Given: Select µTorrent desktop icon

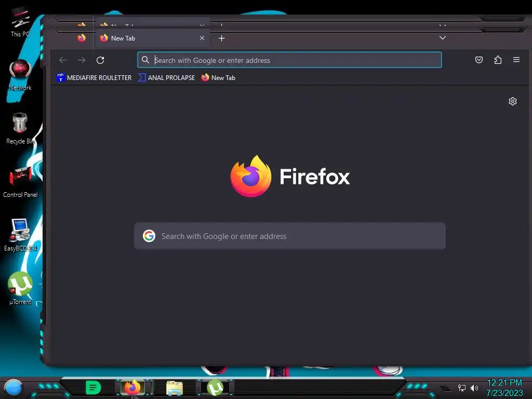Looking at the screenshot, I should point(20,288).
